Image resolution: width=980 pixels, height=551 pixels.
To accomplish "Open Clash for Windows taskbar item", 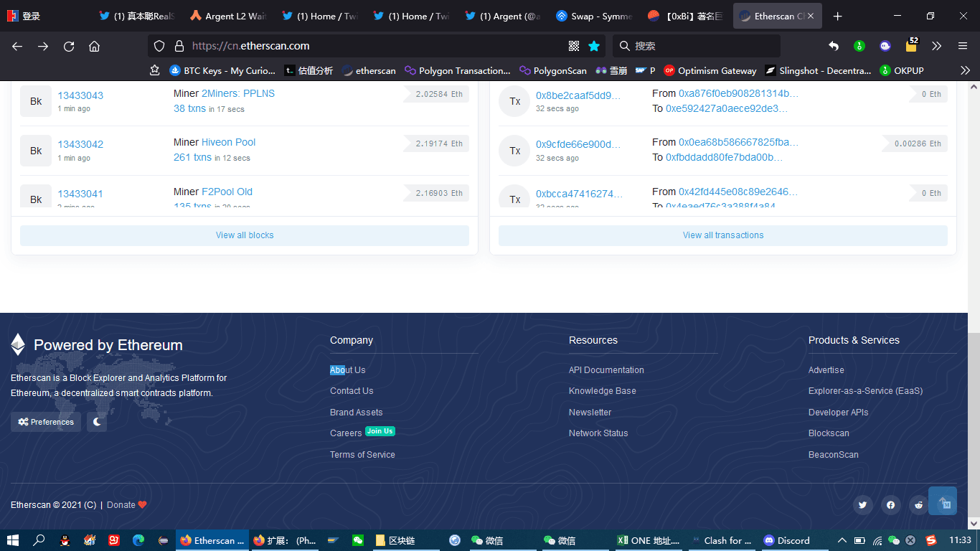I will (x=722, y=540).
